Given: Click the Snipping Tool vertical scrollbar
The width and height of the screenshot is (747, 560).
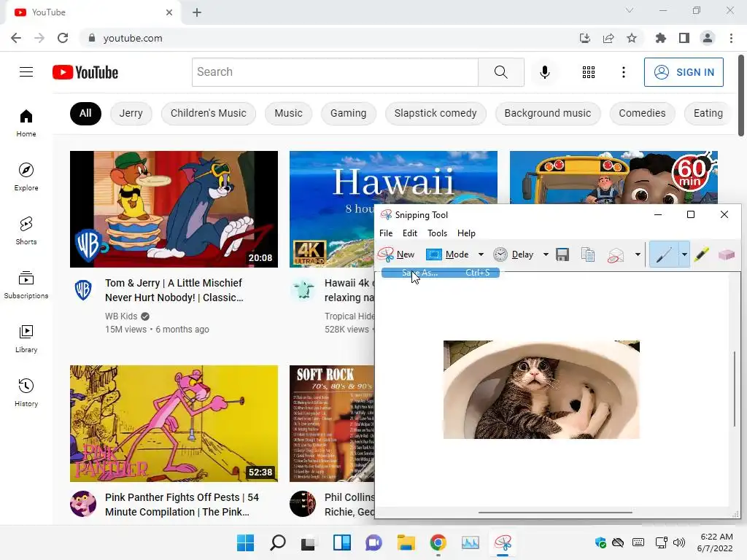Looking at the screenshot, I should pos(734,389).
